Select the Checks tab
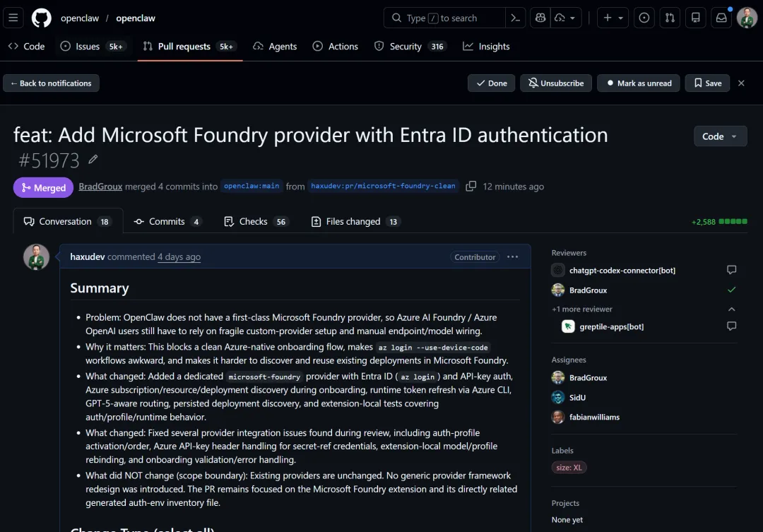Screen dimensions: 763x532 (x=256, y=221)
